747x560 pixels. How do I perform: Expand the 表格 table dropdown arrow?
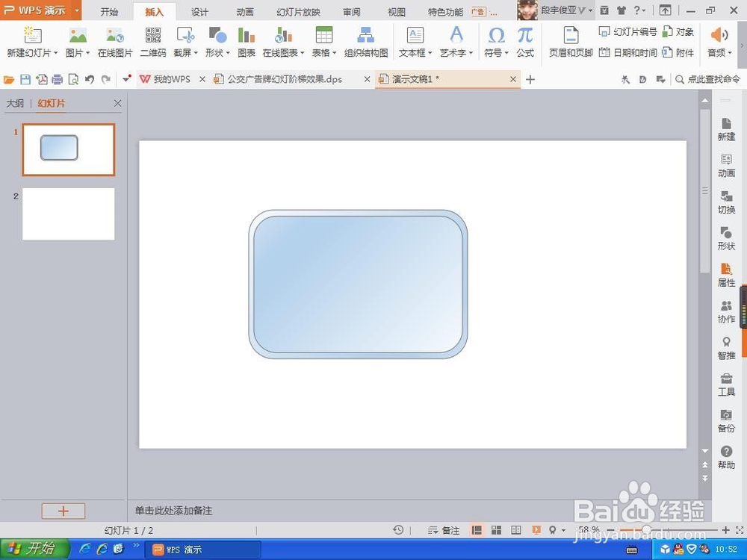tap(335, 53)
